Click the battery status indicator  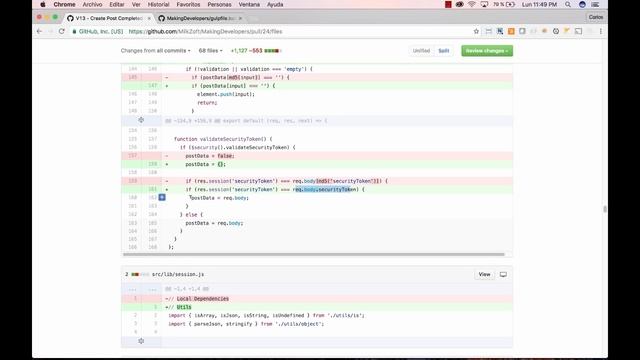(504, 4)
